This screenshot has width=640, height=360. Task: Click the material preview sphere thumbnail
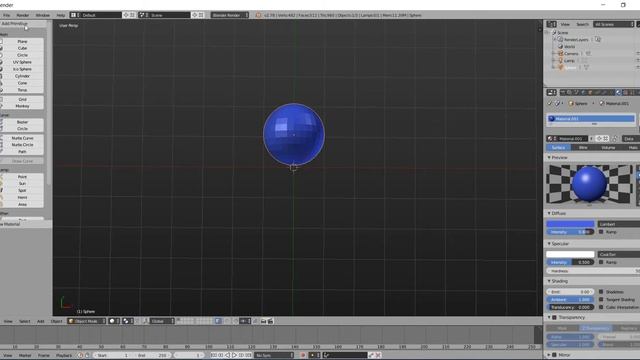589,184
